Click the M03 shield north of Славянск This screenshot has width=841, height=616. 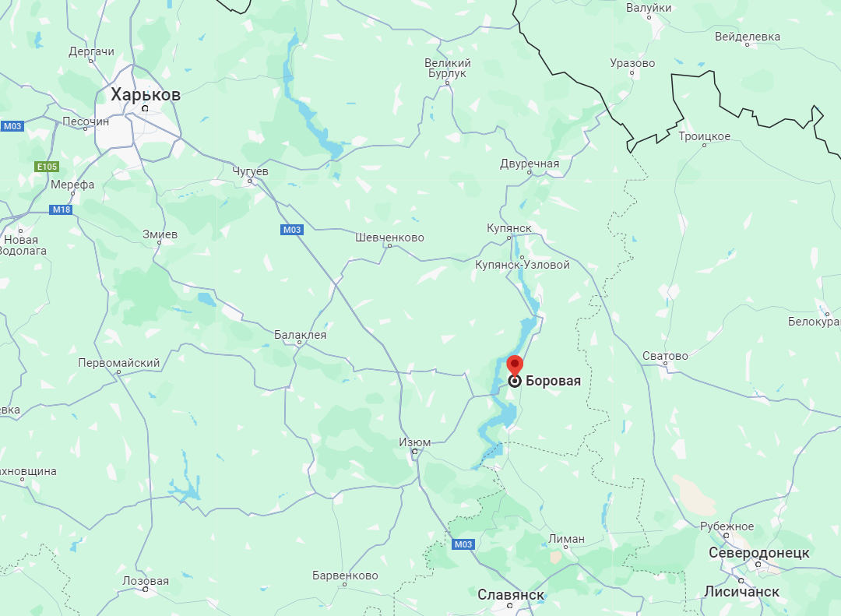[463, 544]
